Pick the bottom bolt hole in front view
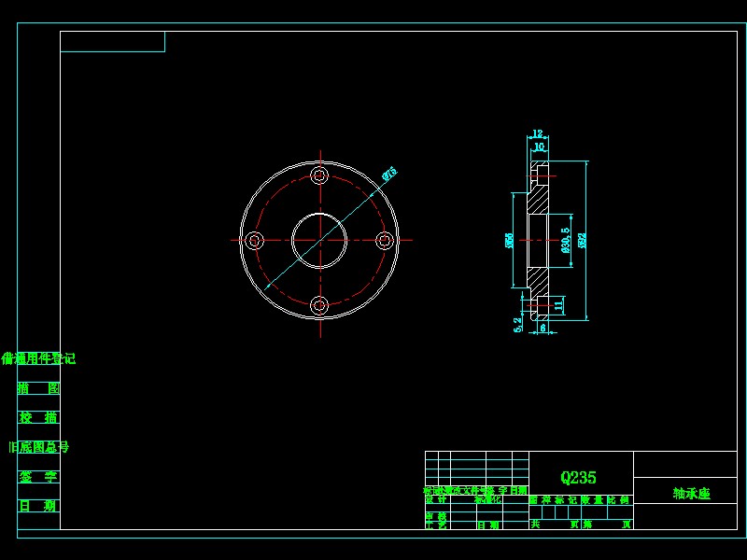 319,305
